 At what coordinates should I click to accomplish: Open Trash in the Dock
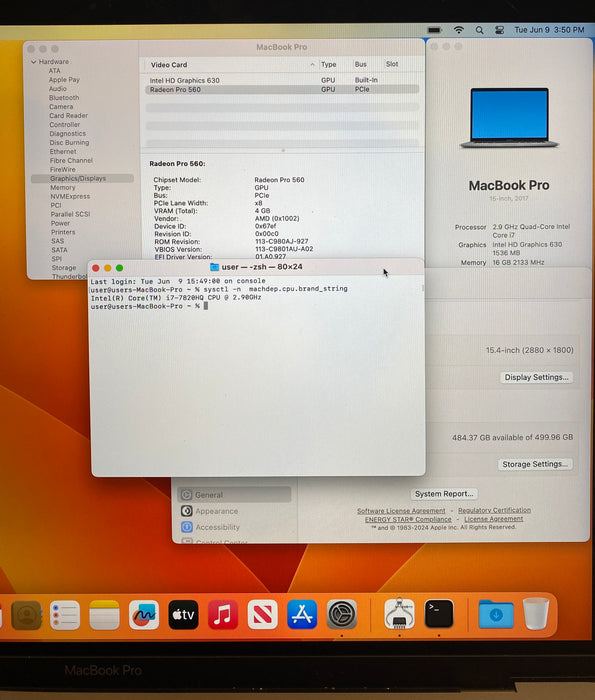(x=536, y=614)
